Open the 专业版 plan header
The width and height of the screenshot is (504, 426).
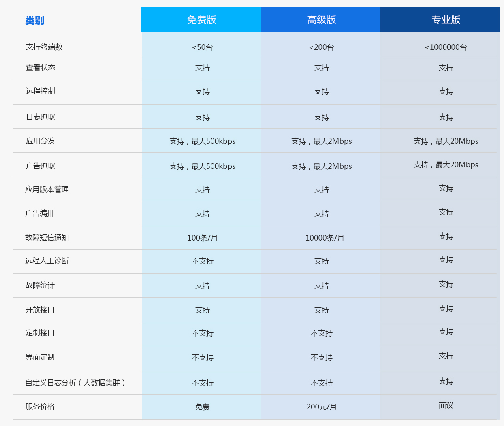[x=446, y=20]
